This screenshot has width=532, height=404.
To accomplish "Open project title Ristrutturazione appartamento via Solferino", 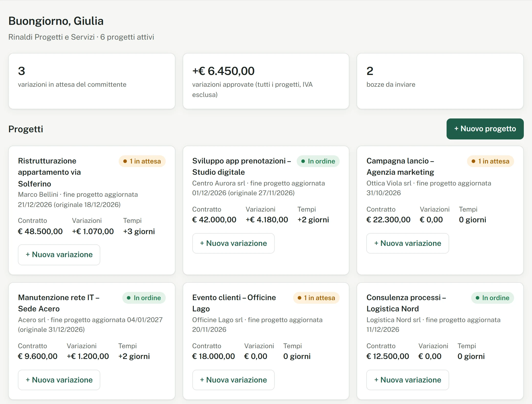I will 49,172.
